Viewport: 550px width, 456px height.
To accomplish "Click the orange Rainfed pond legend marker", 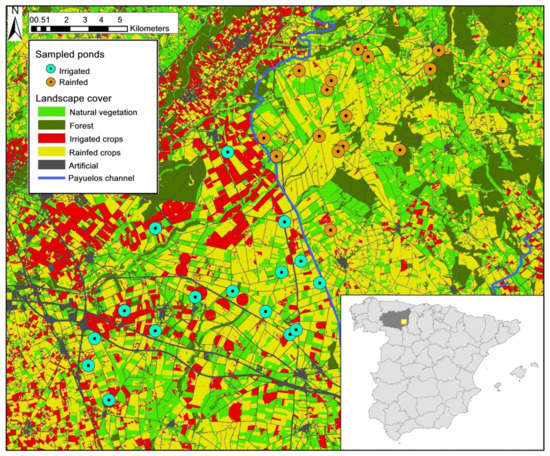I will point(51,82).
